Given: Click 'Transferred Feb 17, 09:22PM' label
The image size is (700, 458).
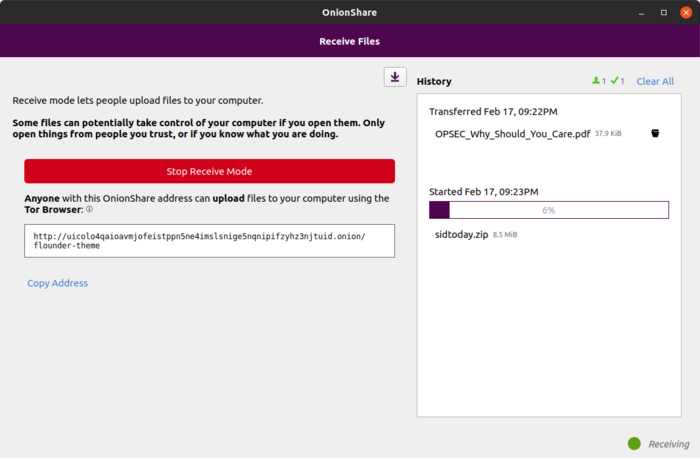Looking at the screenshot, I should 493,112.
